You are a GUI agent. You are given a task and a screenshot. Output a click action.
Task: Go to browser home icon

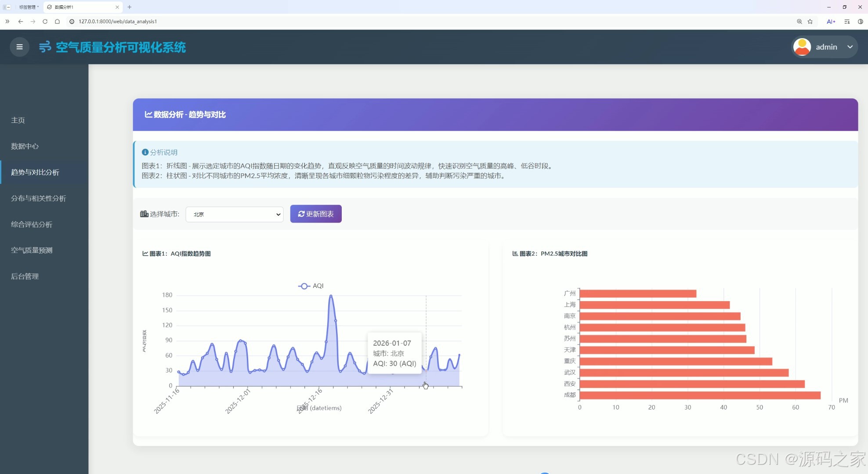[57, 22]
